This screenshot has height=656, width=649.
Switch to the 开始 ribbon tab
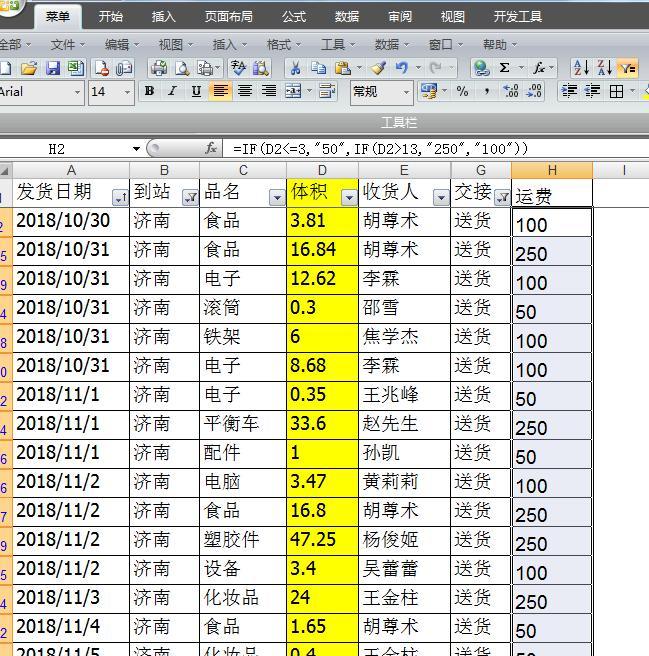coord(111,16)
